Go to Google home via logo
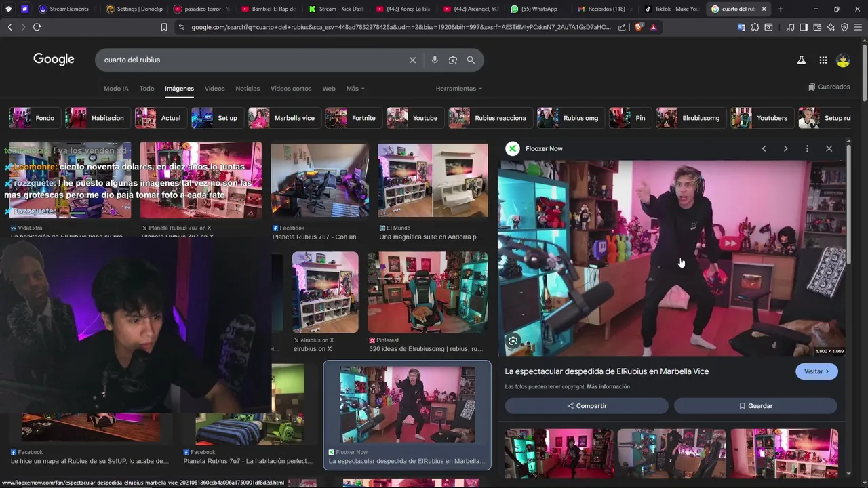The image size is (868, 488). click(54, 59)
